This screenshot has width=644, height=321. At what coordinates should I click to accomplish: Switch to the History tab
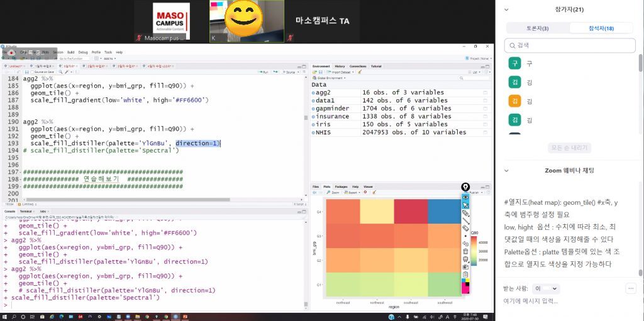(339, 66)
